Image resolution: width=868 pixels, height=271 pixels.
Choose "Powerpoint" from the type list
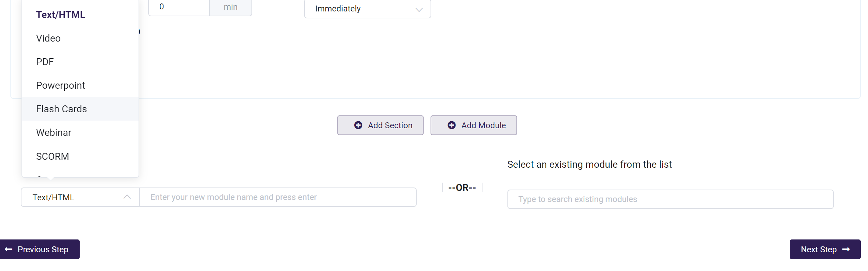click(x=61, y=85)
